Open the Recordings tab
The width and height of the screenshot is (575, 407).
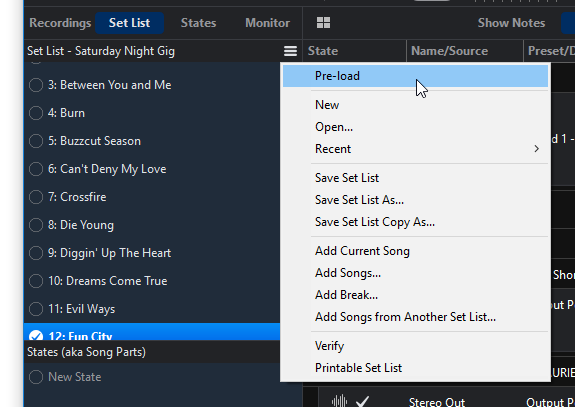(x=60, y=23)
